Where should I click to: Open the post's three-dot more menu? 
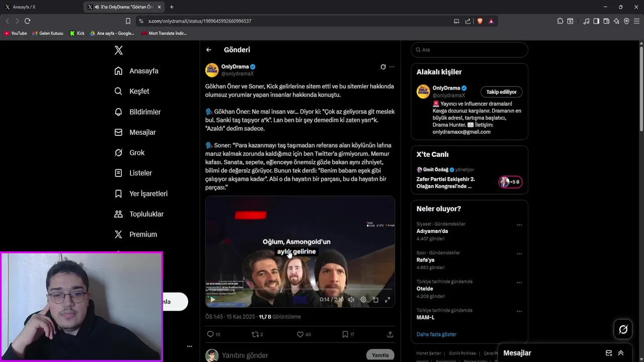392,67
